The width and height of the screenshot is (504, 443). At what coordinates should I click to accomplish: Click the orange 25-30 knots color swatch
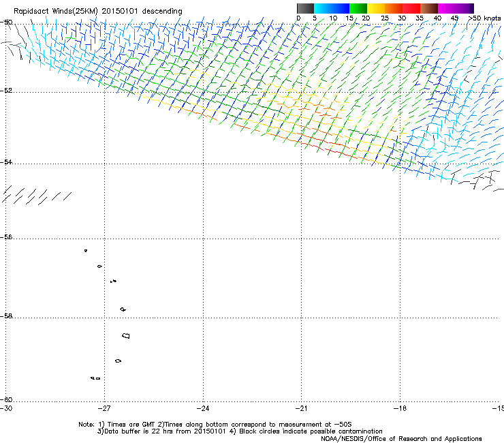click(x=394, y=8)
